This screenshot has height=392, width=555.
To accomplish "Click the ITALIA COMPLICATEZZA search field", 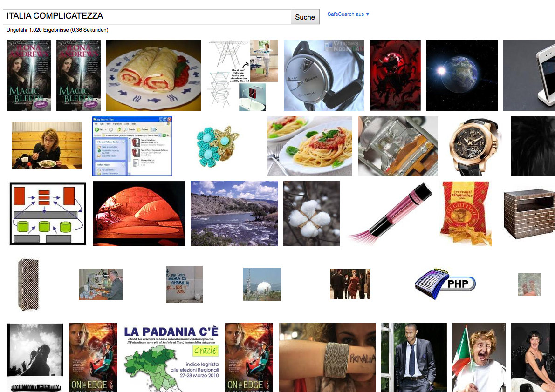I will click(147, 17).
